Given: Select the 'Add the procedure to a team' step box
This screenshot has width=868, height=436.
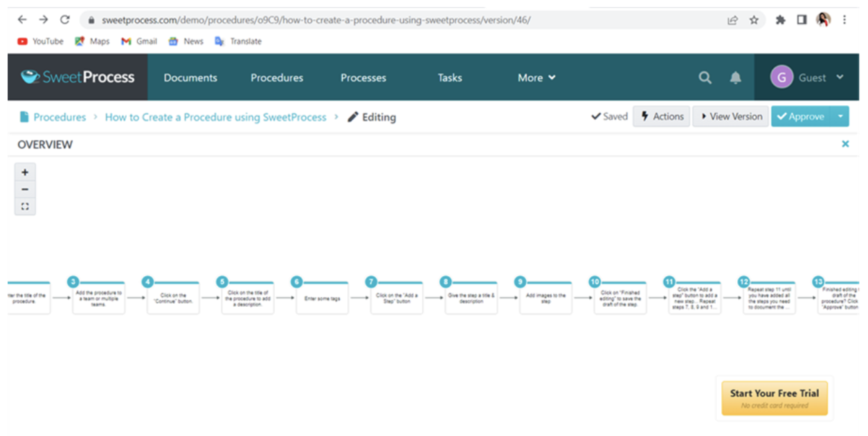Looking at the screenshot, I should [99, 298].
